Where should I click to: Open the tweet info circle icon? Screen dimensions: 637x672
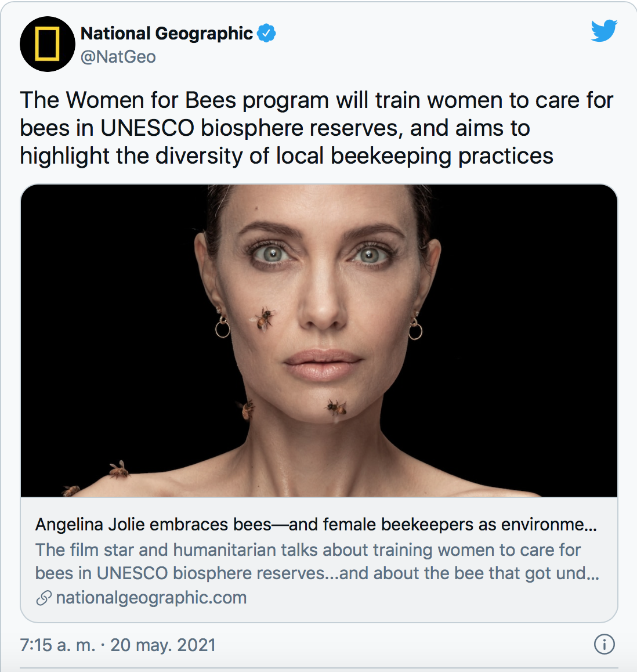[x=605, y=644]
